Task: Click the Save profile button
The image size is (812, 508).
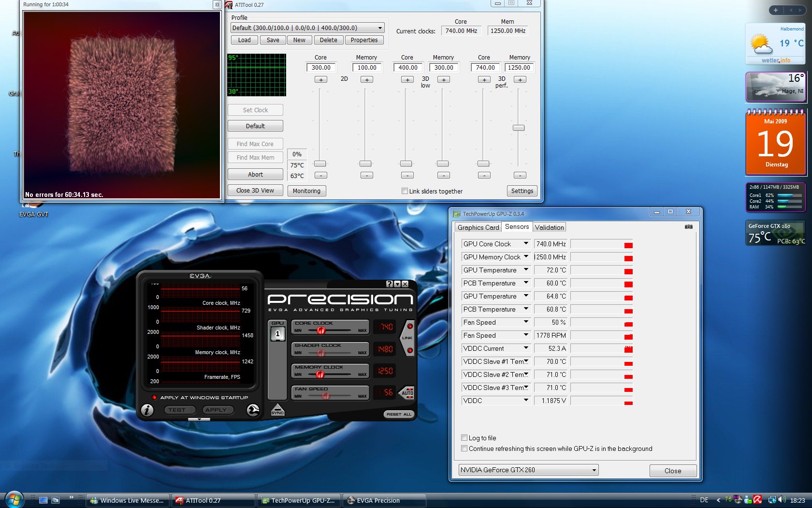Action: click(273, 40)
